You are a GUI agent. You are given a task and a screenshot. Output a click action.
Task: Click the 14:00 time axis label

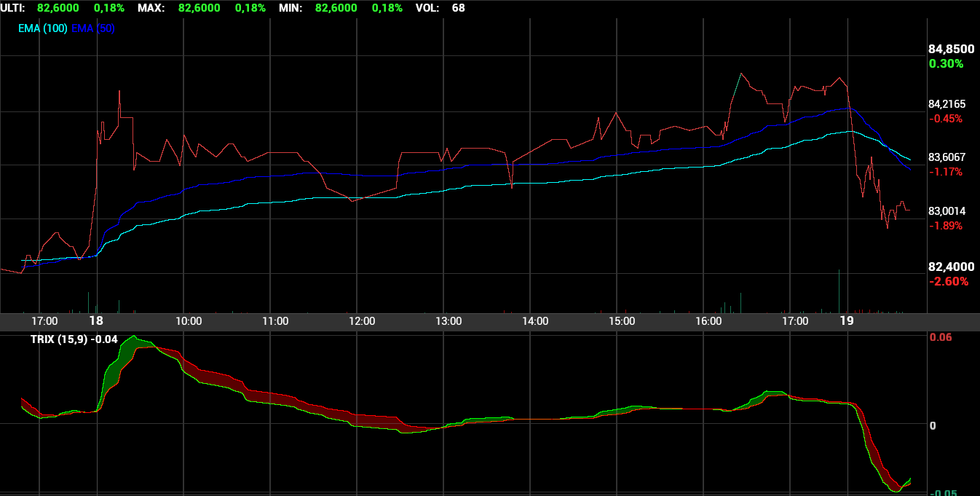tap(535, 321)
